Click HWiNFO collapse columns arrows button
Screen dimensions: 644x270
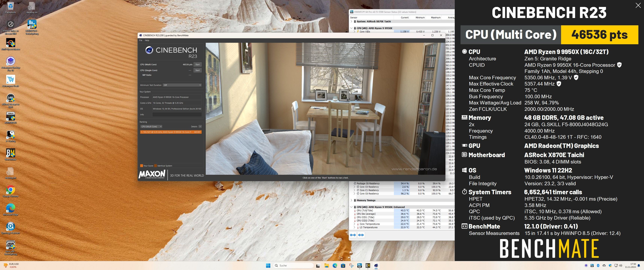(x=361, y=235)
